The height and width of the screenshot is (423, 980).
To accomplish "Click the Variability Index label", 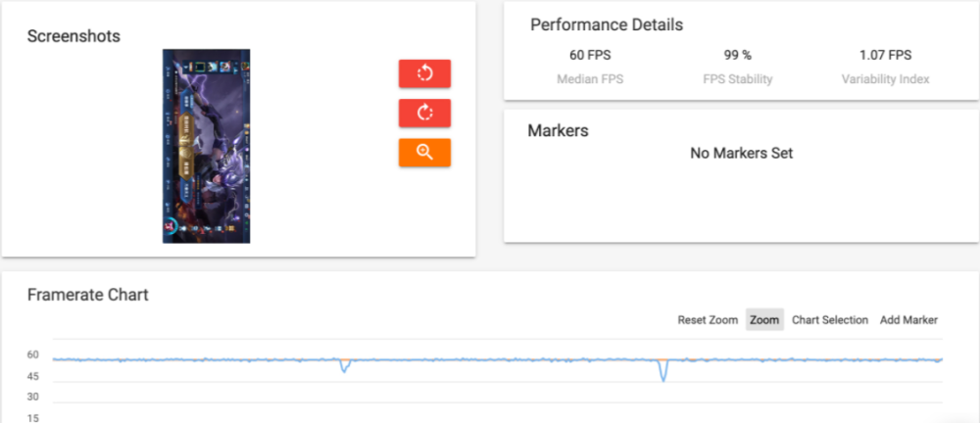I will [885, 79].
